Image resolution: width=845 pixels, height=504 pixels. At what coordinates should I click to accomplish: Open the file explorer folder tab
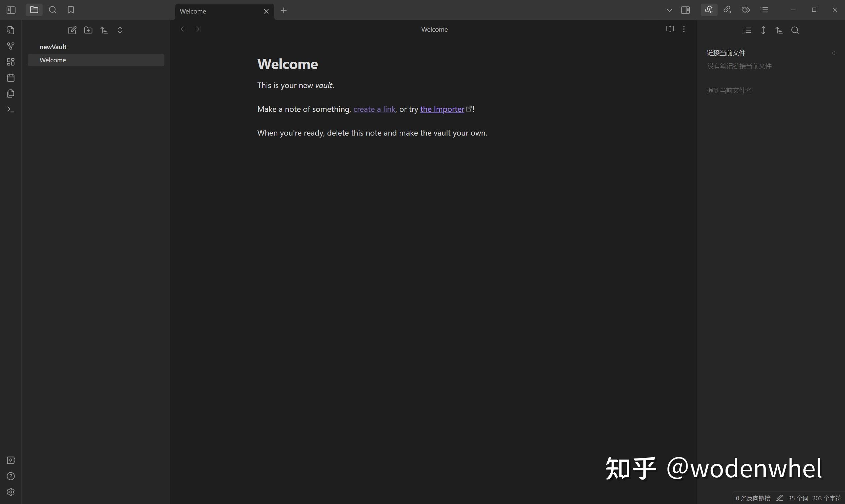coord(34,10)
